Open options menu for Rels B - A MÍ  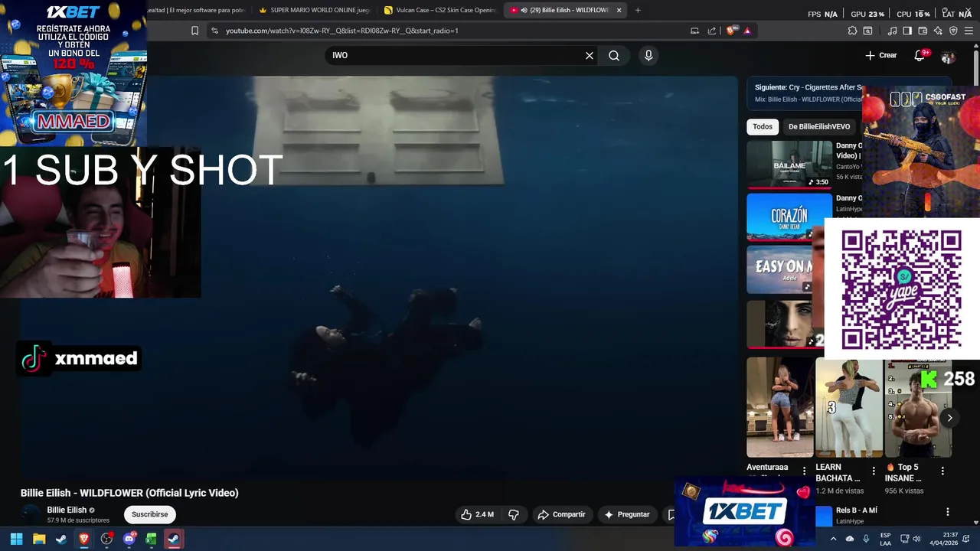tap(948, 512)
